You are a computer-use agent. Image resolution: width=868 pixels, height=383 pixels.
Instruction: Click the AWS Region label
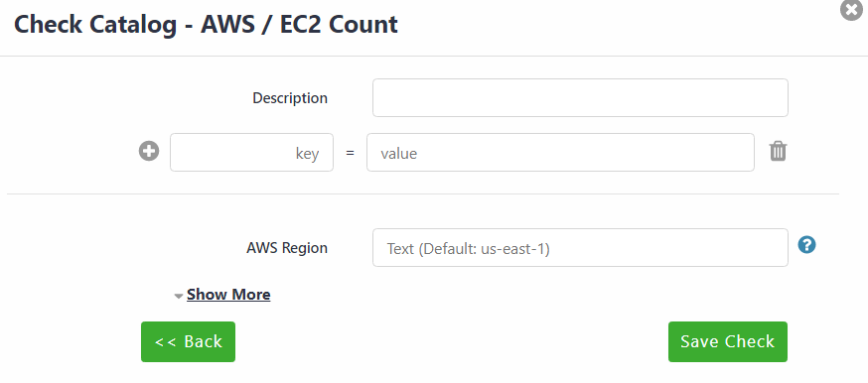tap(287, 248)
